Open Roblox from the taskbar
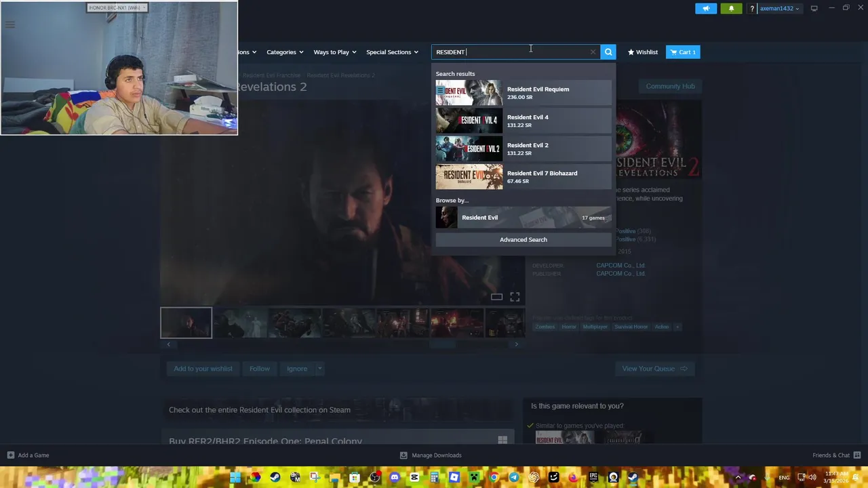The width and height of the screenshot is (868, 488). [x=454, y=477]
